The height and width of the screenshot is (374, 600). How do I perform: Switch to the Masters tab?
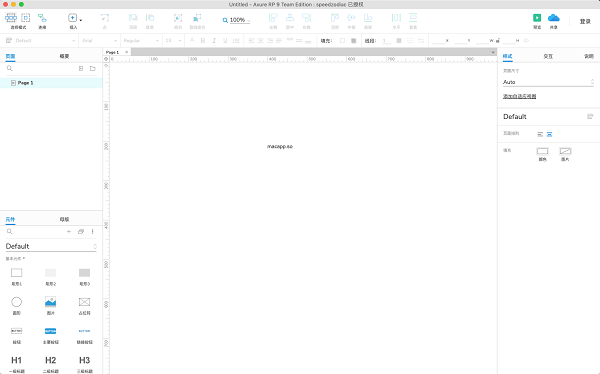point(64,219)
